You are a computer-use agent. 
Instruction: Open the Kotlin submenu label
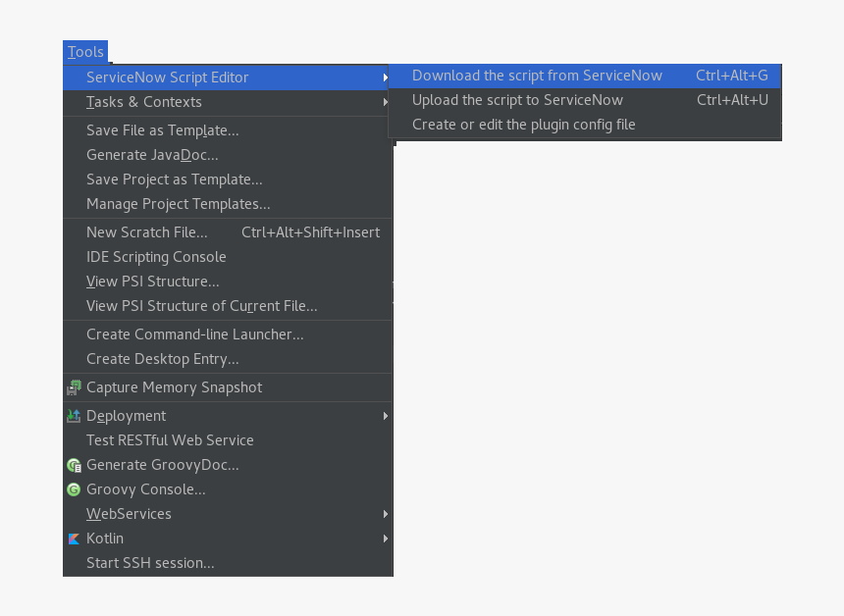(x=105, y=539)
